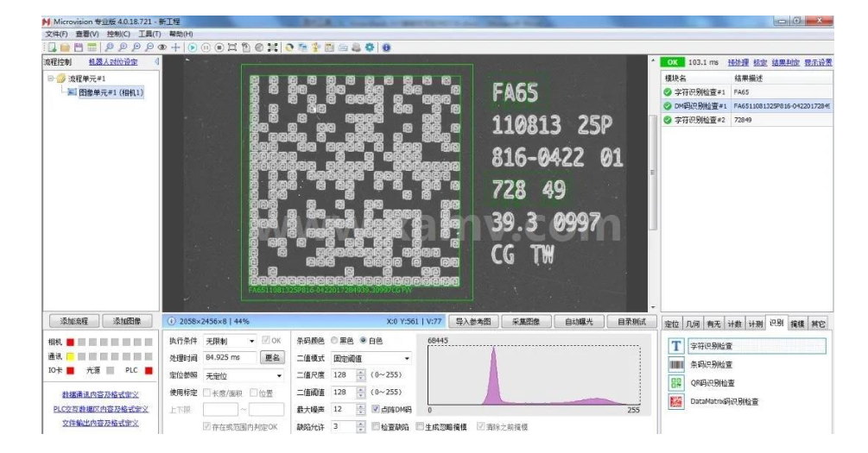Viewport: 868px width, 453px height.
Task: Open the 工具(T) menu
Action: (x=149, y=35)
